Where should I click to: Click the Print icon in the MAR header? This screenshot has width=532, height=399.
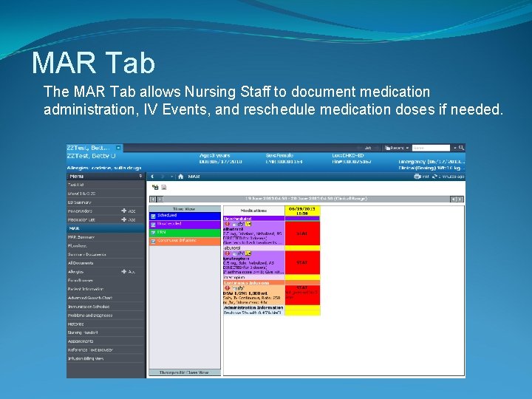tap(417, 177)
